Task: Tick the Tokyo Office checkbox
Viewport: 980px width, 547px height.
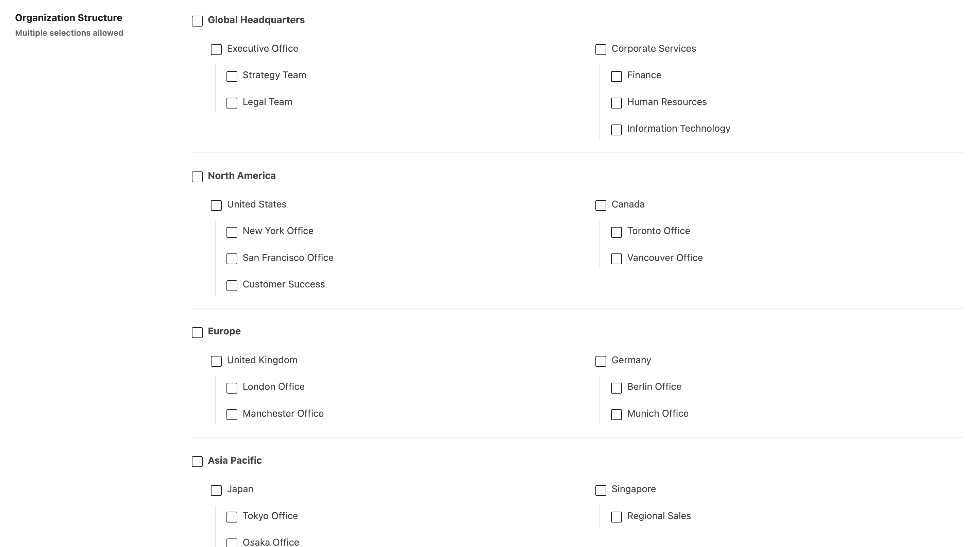Action: click(x=232, y=517)
